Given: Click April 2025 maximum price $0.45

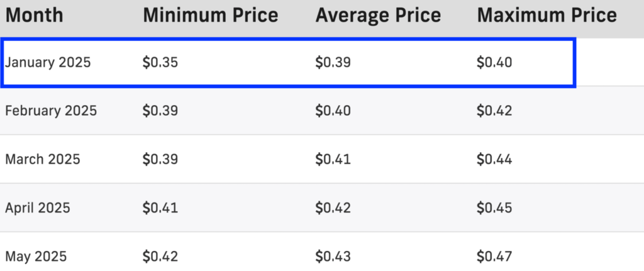Looking at the screenshot, I should (494, 207).
